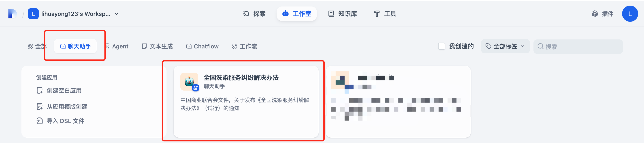Viewport: 644px width, 143px height.
Task: Expand workspace switcher chevron
Action: (117, 14)
